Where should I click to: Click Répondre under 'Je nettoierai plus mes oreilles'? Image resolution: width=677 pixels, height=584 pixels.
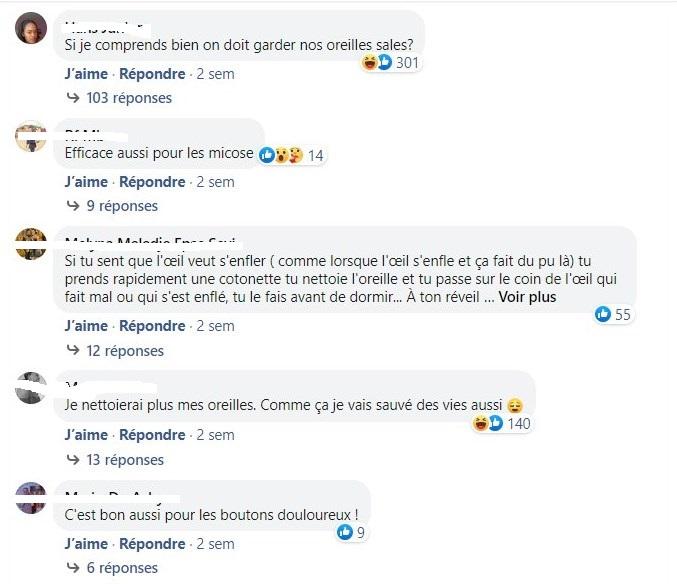pos(152,435)
